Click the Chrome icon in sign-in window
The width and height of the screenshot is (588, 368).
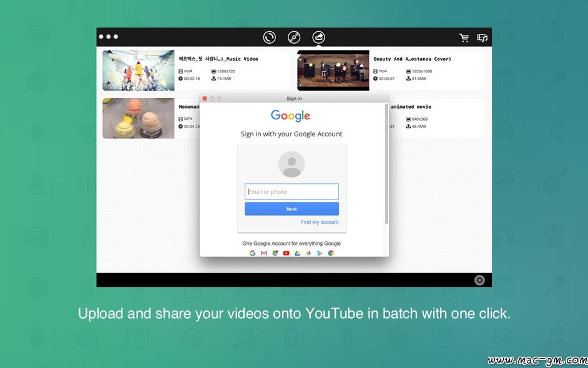331,253
